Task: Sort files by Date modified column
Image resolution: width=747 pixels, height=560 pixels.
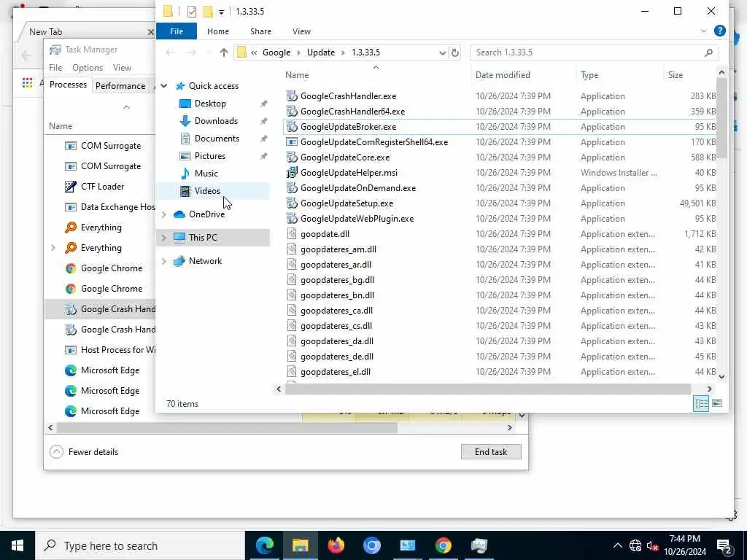Action: (503, 75)
